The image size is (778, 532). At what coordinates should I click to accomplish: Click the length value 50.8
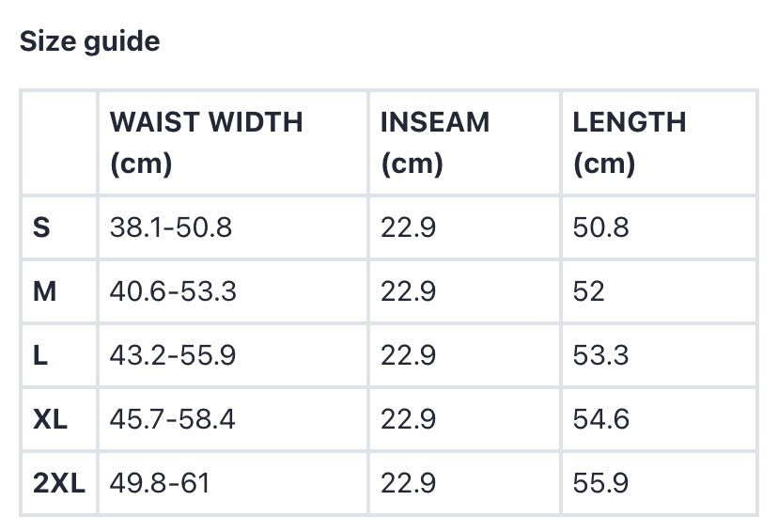[x=600, y=227]
